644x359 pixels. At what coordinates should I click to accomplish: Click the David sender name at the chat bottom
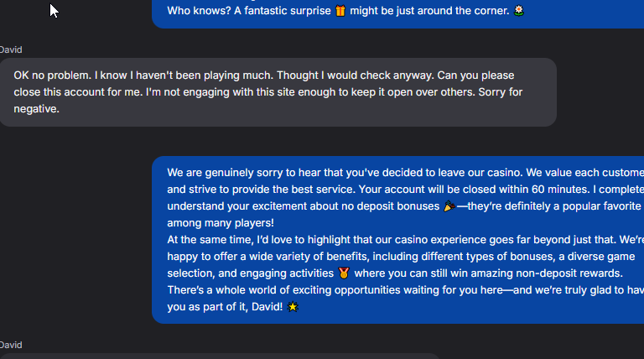coord(11,345)
